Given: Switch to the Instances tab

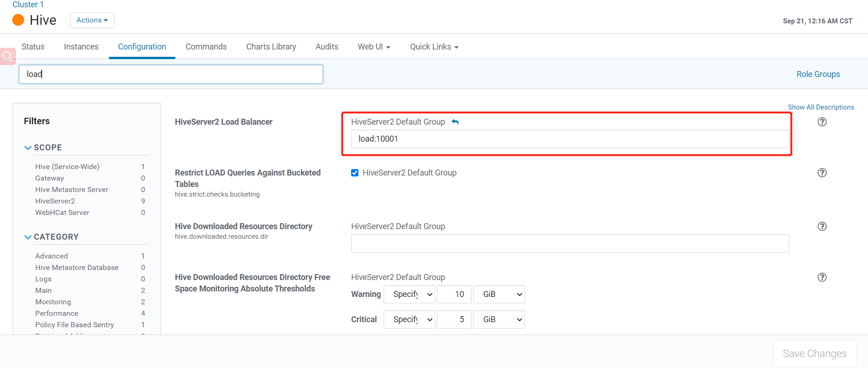Looking at the screenshot, I should 81,47.
